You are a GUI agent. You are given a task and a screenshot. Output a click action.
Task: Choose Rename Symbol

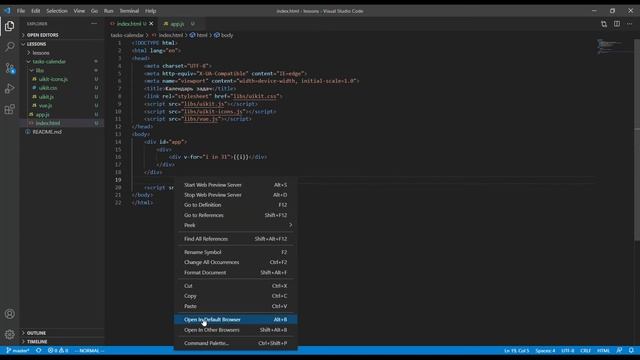(x=236, y=252)
